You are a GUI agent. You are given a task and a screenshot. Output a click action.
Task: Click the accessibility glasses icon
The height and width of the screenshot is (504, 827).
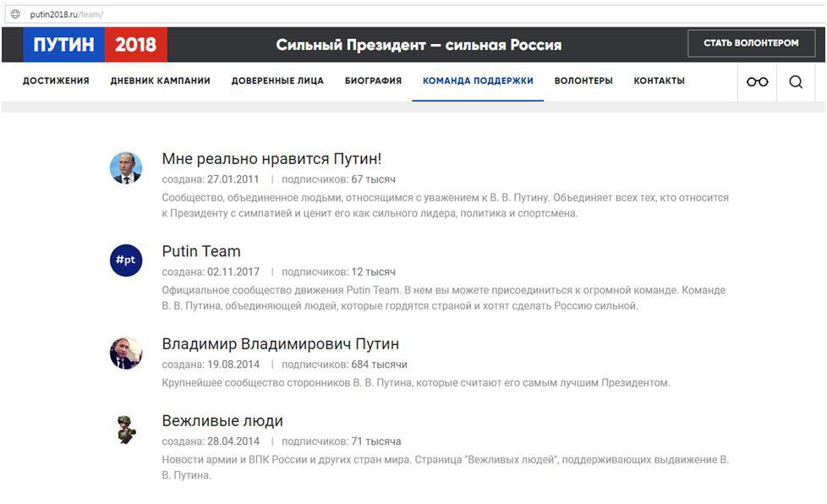tap(757, 82)
